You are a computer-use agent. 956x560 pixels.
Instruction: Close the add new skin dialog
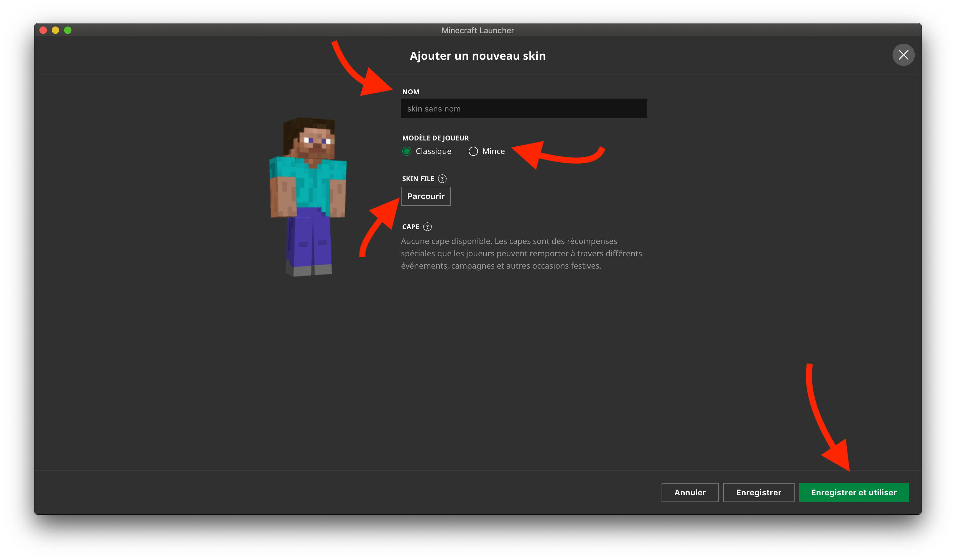click(903, 55)
